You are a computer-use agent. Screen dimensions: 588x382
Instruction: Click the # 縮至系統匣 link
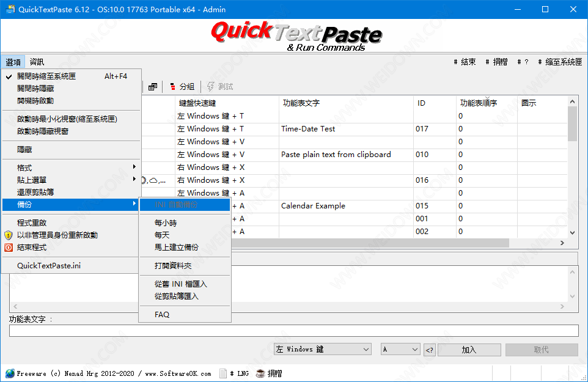tap(559, 62)
